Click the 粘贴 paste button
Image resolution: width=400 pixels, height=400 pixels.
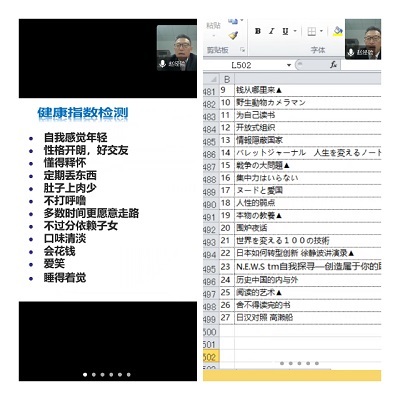tap(213, 29)
